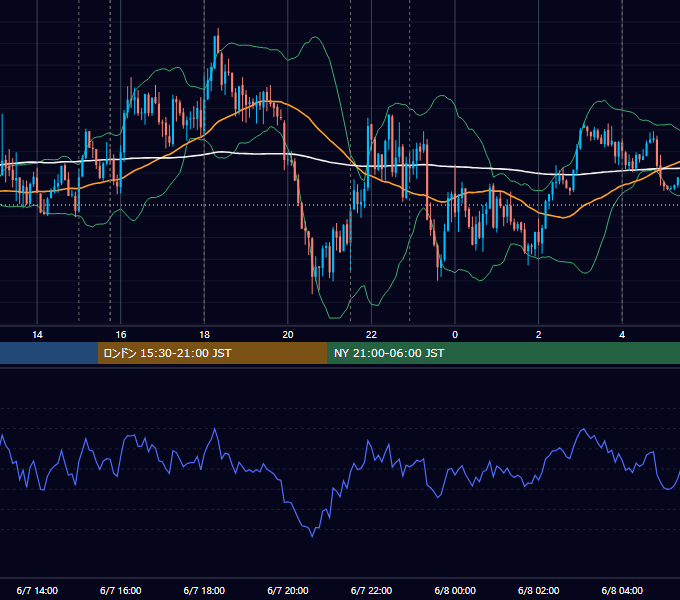Click the NY 21:00-06:00 JST session band
Screen dimensions: 680x600
click(x=503, y=353)
